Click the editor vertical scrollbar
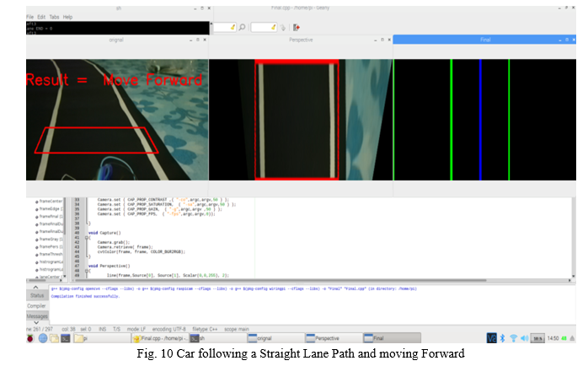This screenshot has height=366, width=588. click(x=574, y=238)
